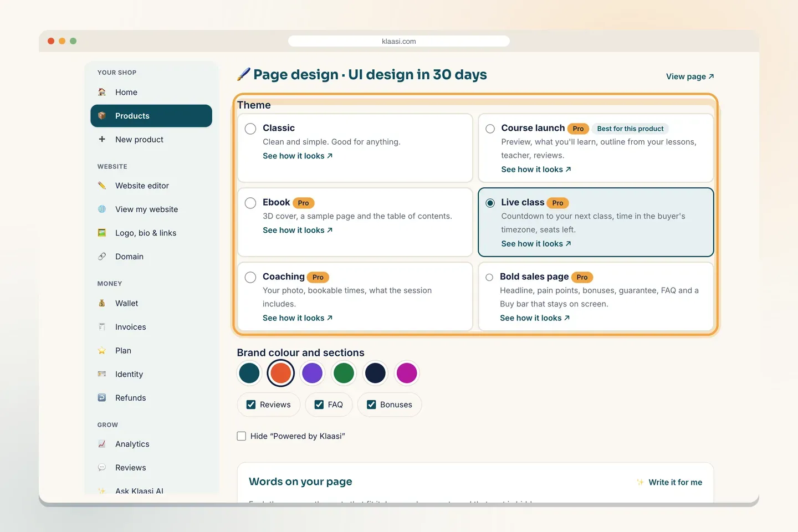
Task: Pick the Coaching theme radio button
Action: [x=250, y=277]
